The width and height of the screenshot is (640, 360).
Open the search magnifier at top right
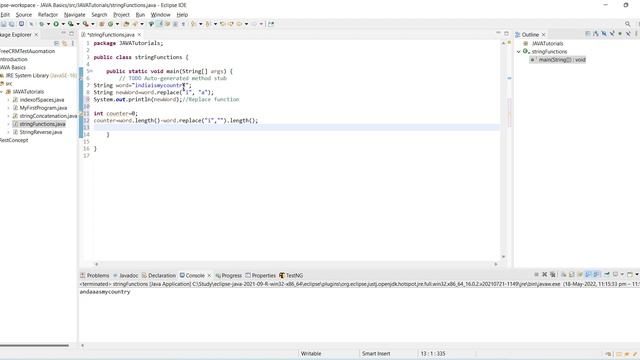pyautogui.click(x=628, y=24)
